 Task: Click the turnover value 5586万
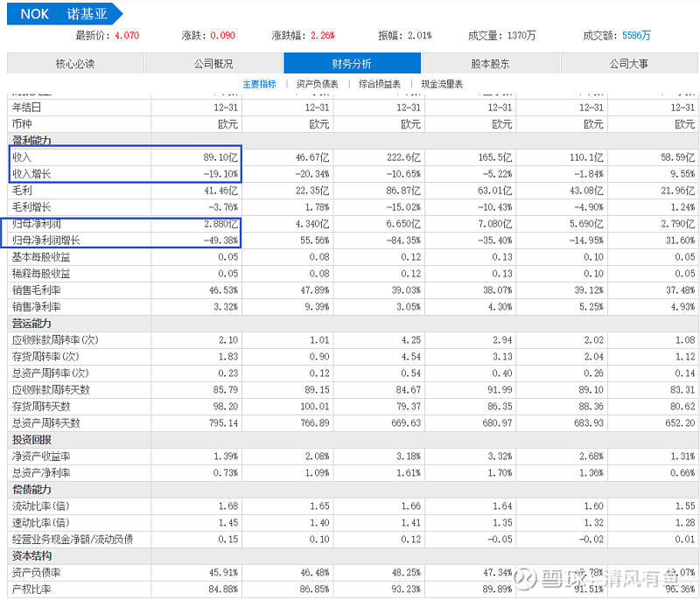(x=636, y=35)
